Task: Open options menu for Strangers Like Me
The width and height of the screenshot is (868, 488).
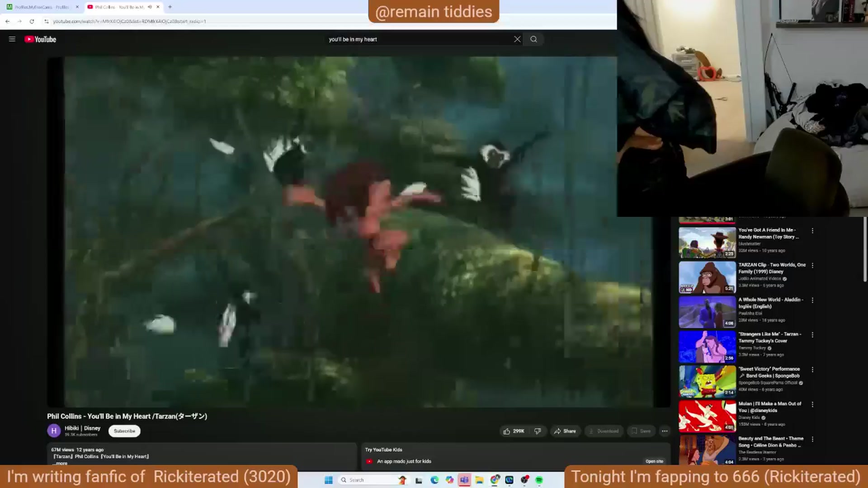Action: click(x=812, y=335)
